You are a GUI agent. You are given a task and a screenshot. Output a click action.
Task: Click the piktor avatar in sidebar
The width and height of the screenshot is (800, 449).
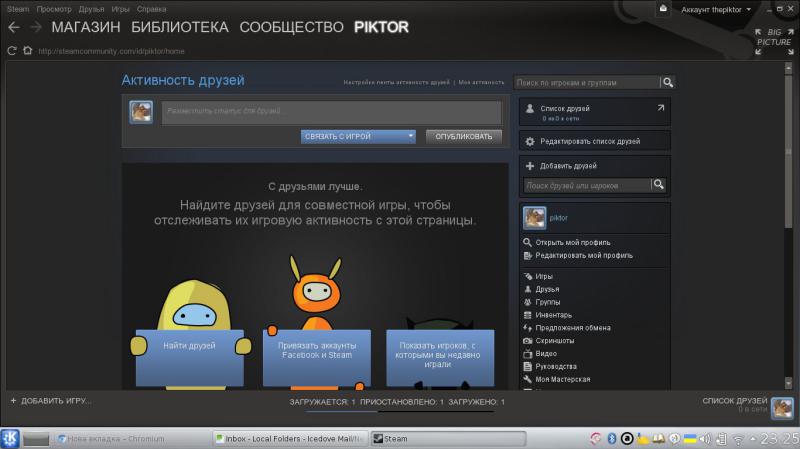[x=534, y=218]
